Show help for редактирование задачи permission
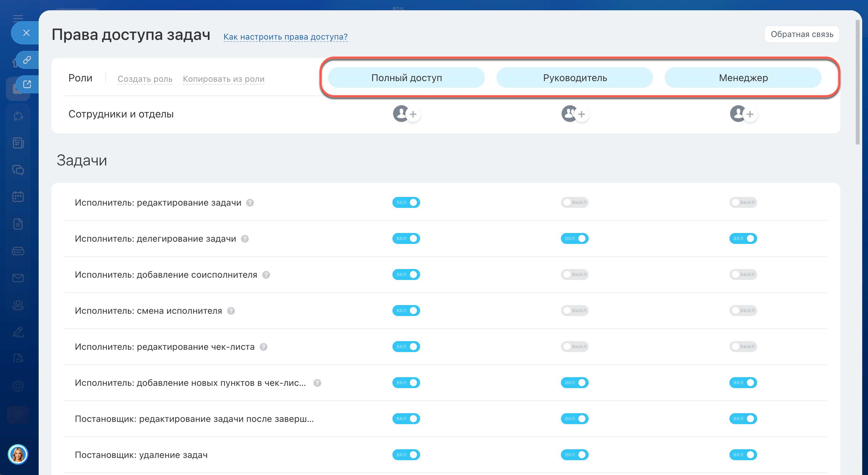The image size is (868, 475). [250, 203]
